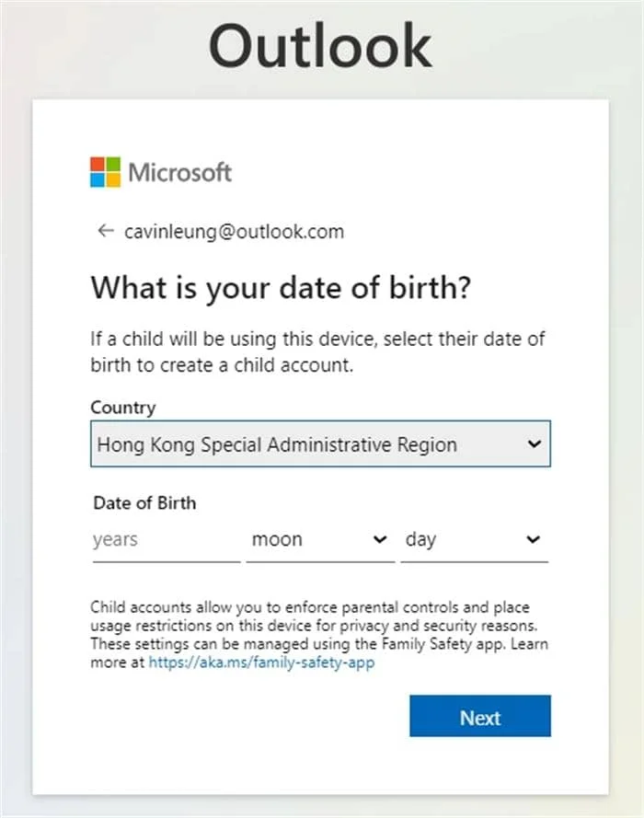Click the Country label
This screenshot has width=644, height=818.
(x=123, y=408)
